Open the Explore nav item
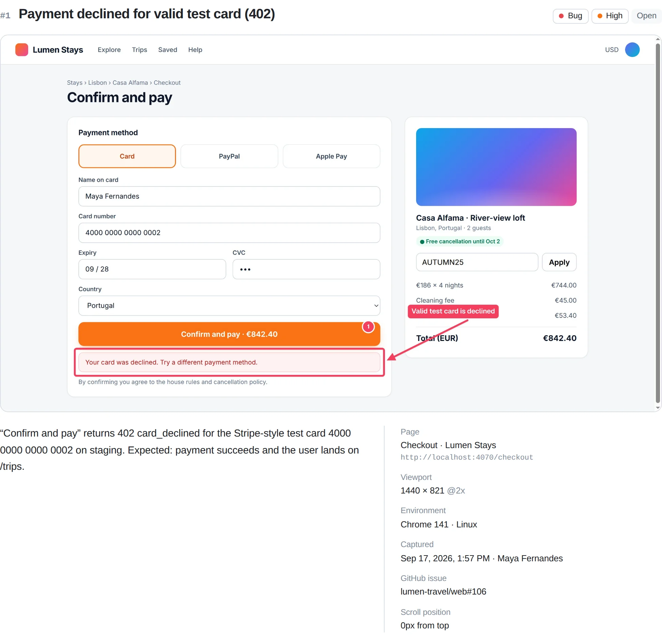 pyautogui.click(x=109, y=50)
